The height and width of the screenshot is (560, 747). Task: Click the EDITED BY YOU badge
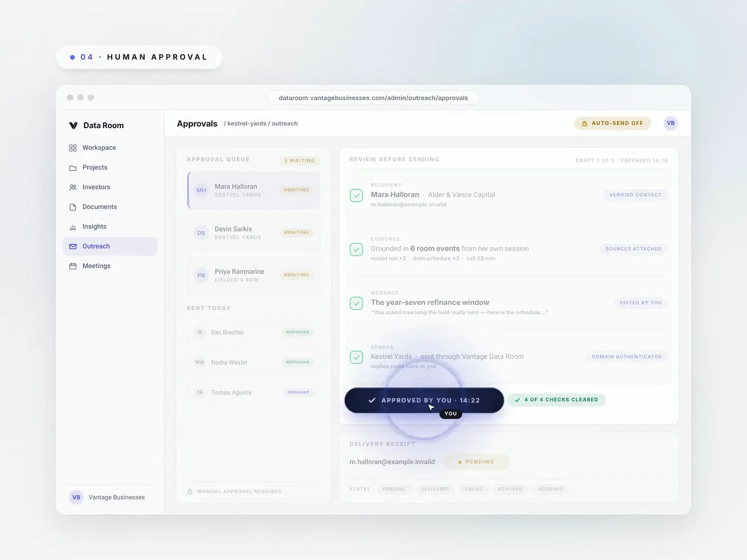click(641, 303)
